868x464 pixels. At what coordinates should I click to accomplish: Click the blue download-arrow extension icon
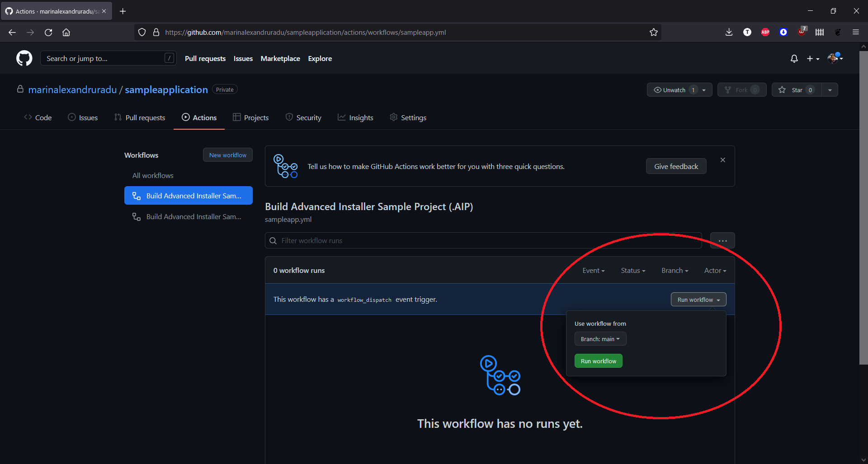pyautogui.click(x=783, y=33)
